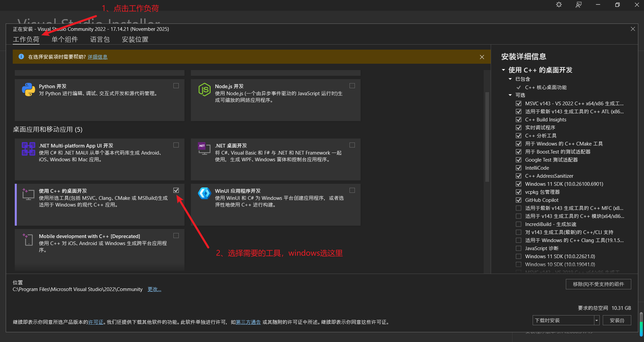This screenshot has height=342, width=644.
Task: Uncheck the IntelliCode optional component
Action: tap(519, 168)
